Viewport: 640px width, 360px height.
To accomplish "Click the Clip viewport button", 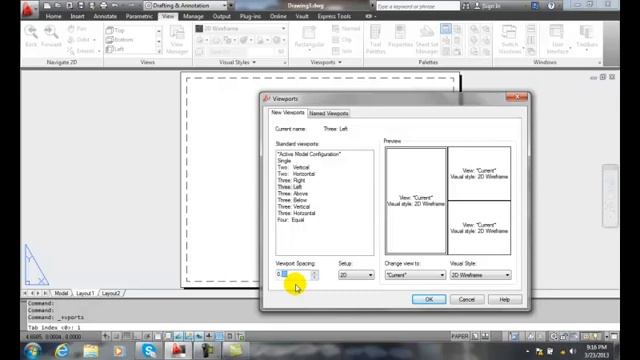I will [x=342, y=40].
